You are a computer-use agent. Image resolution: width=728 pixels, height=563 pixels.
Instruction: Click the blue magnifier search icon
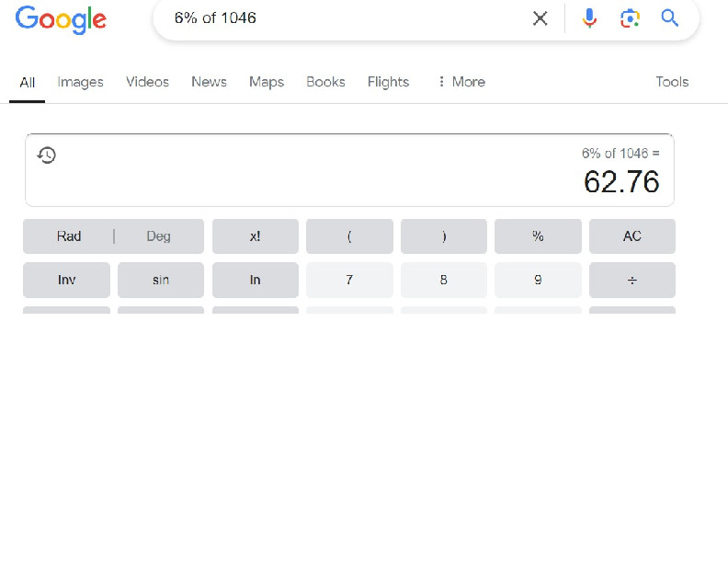[x=670, y=18]
